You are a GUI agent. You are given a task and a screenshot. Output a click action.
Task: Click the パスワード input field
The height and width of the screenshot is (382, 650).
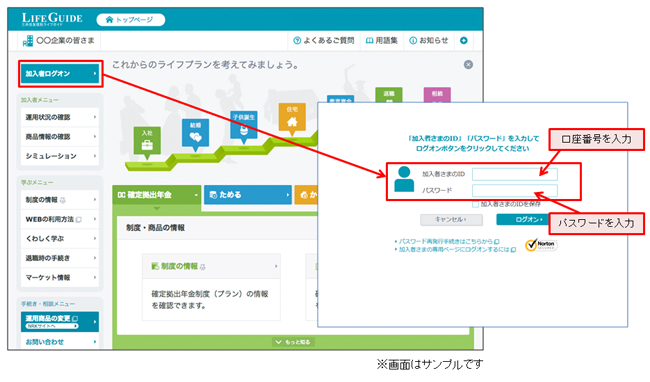[x=514, y=191]
